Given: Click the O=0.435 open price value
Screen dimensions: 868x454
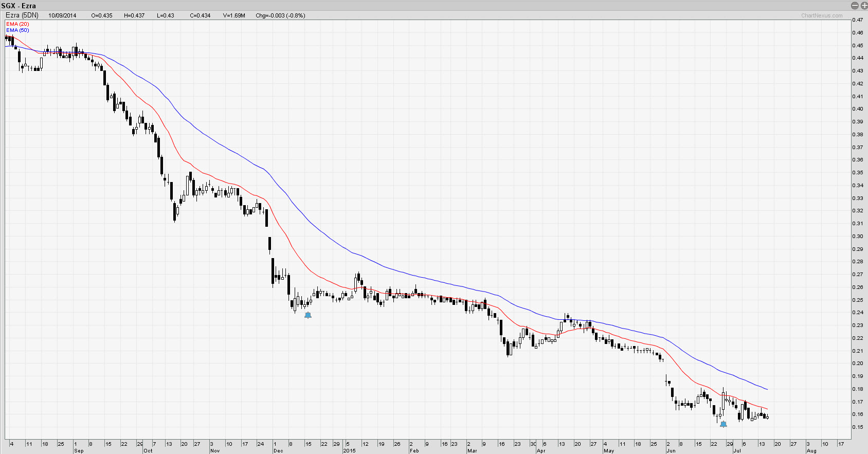Looking at the screenshot, I should click(102, 15).
